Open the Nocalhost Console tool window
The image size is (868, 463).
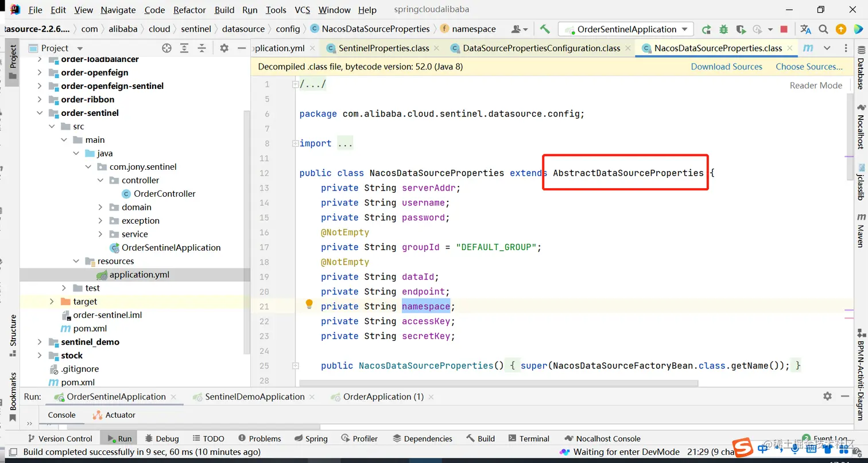coord(602,438)
